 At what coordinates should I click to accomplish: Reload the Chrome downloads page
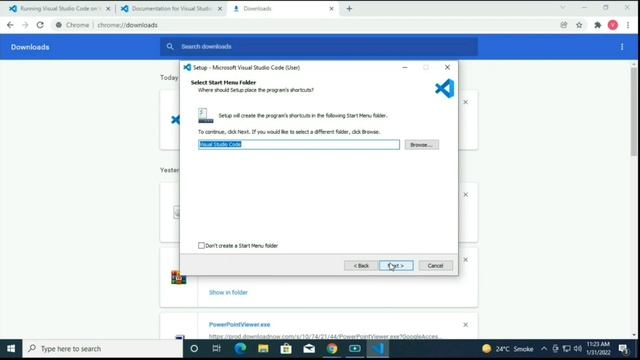click(x=40, y=25)
